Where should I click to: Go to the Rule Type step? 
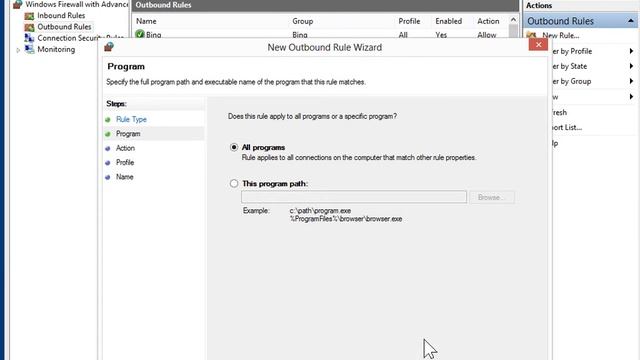pyautogui.click(x=131, y=119)
